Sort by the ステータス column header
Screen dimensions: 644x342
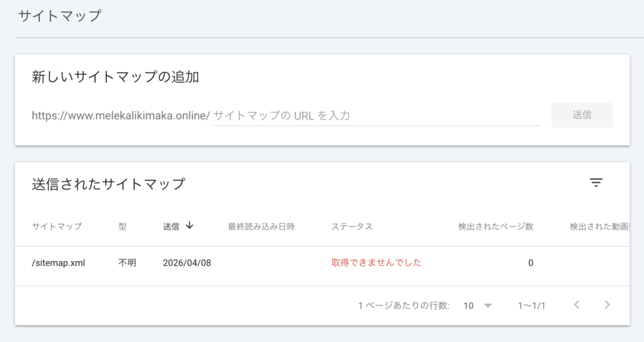pyautogui.click(x=352, y=226)
